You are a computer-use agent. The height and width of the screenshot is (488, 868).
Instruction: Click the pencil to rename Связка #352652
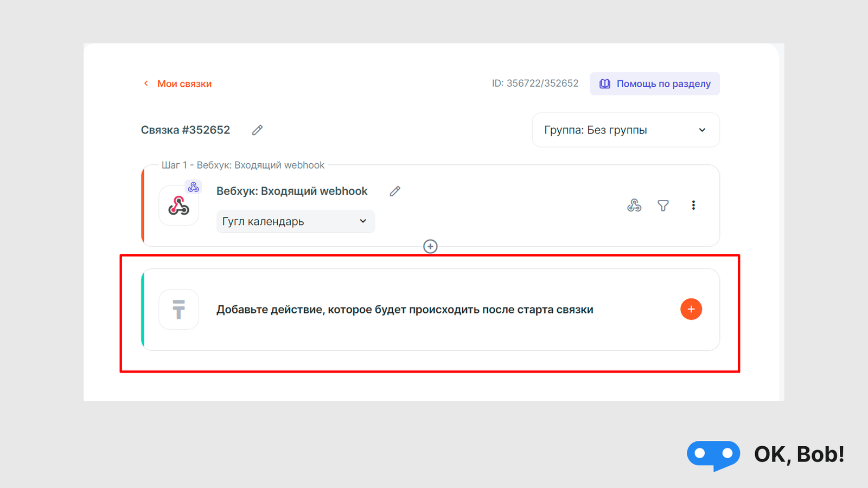tap(257, 130)
